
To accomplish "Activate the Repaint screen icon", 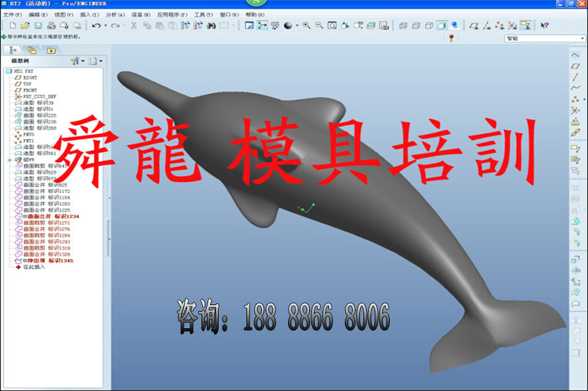I will point(249,26).
